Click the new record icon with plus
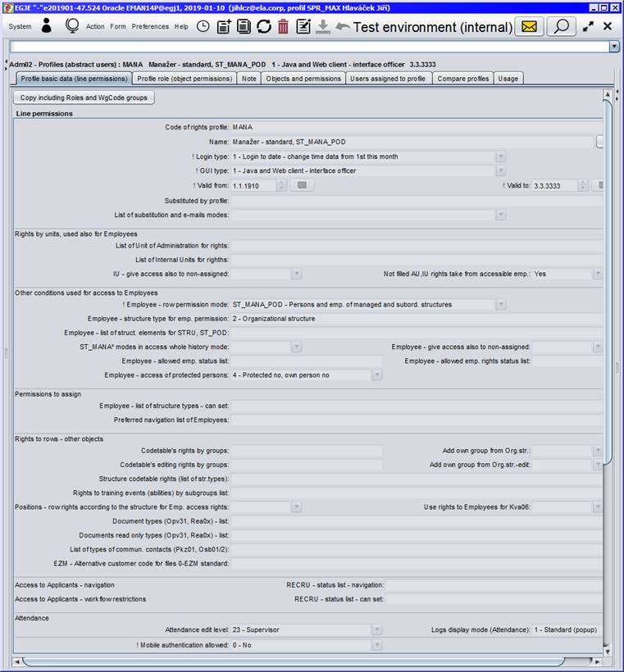The image size is (624, 672). [224, 26]
